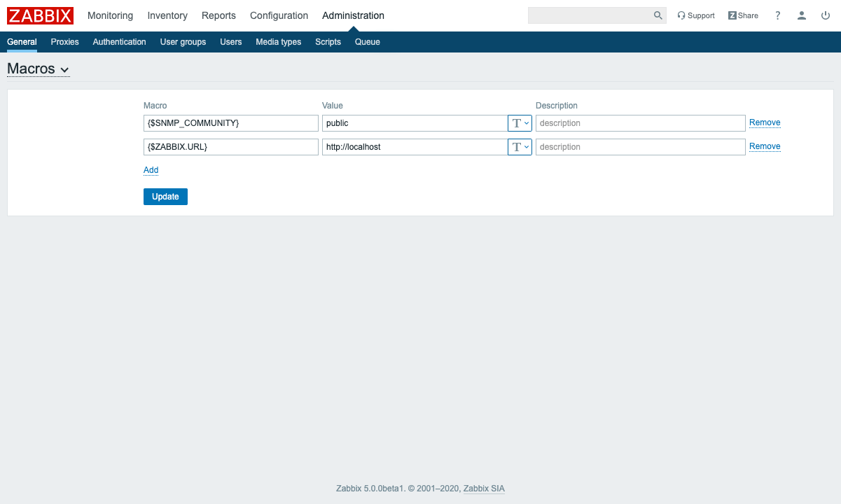Remove the {$SNMP_COMMUNITY} macro
Viewport: 841px width, 504px height.
[765, 122]
